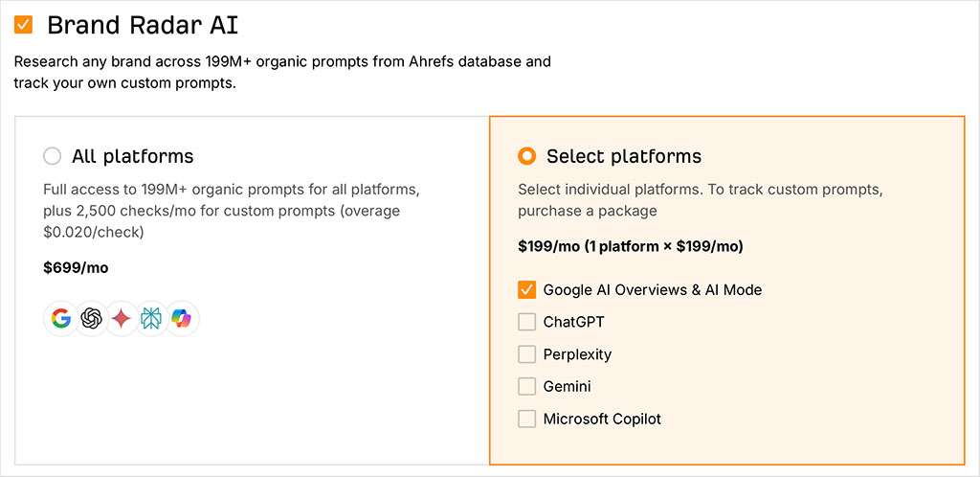980x477 pixels.
Task: Click the 'Research any brand across 199M+' description
Action: (282, 73)
